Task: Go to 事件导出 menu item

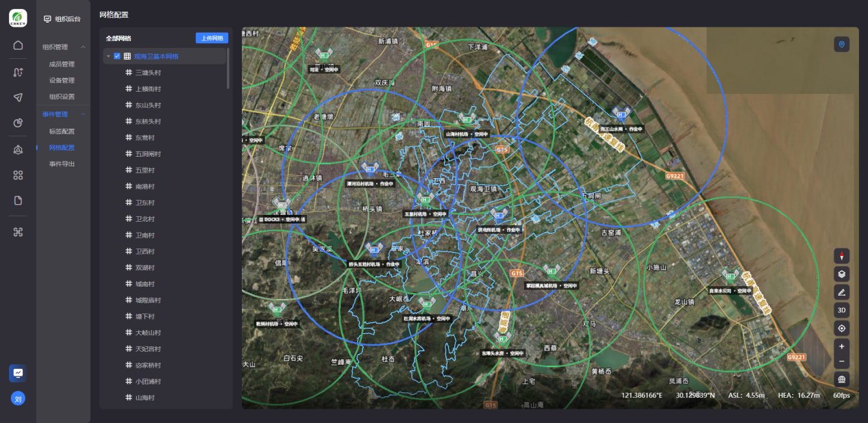Action: 62,164
